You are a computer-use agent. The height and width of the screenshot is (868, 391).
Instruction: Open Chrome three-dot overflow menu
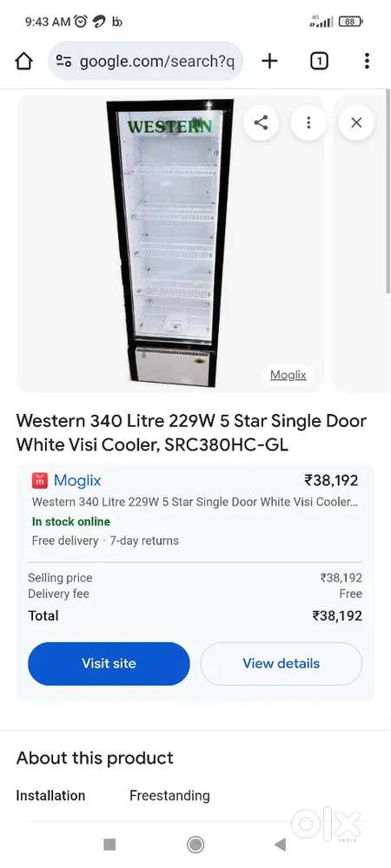(x=367, y=61)
